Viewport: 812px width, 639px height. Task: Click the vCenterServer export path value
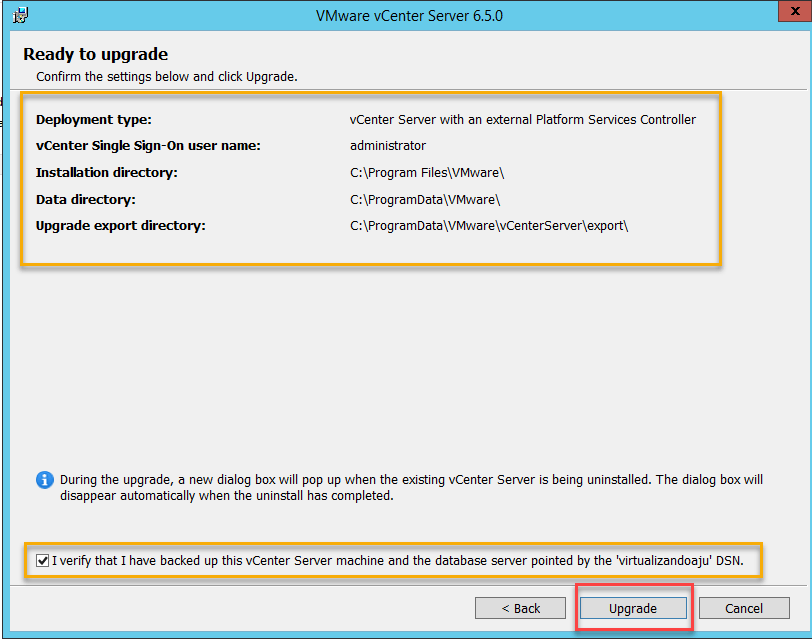(x=489, y=226)
